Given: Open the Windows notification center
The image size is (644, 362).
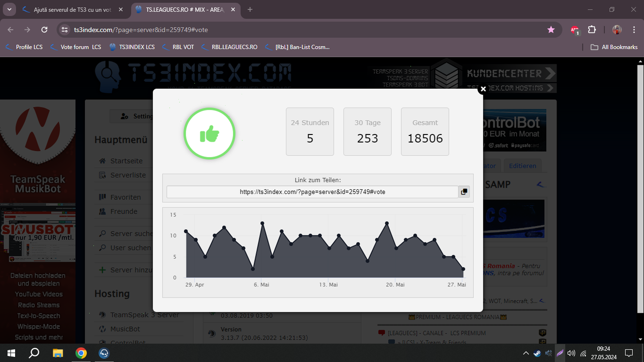Looking at the screenshot, I should (x=629, y=353).
